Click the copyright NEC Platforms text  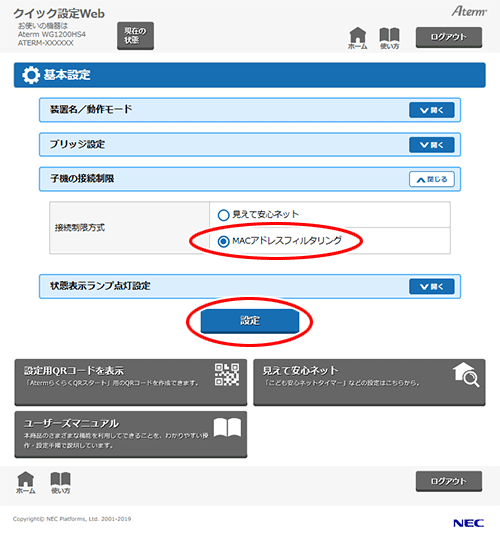click(72, 519)
